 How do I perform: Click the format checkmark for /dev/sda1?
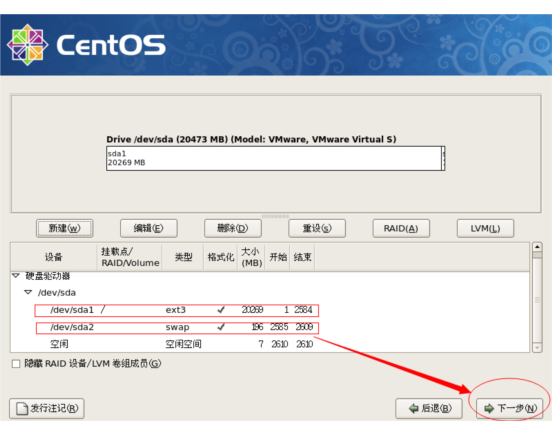click(x=221, y=310)
